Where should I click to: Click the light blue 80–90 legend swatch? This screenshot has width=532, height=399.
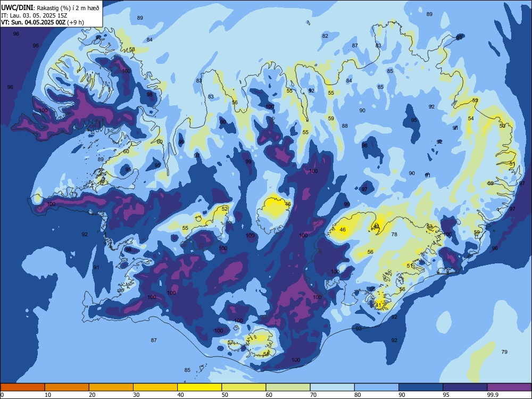pyautogui.click(x=377, y=387)
